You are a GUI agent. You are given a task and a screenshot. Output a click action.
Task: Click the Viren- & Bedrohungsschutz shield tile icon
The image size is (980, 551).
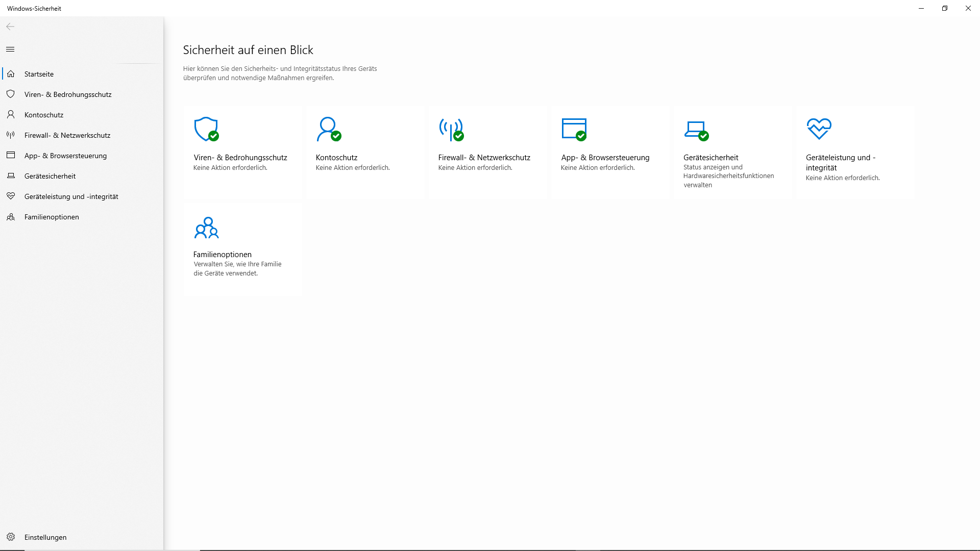tap(206, 129)
